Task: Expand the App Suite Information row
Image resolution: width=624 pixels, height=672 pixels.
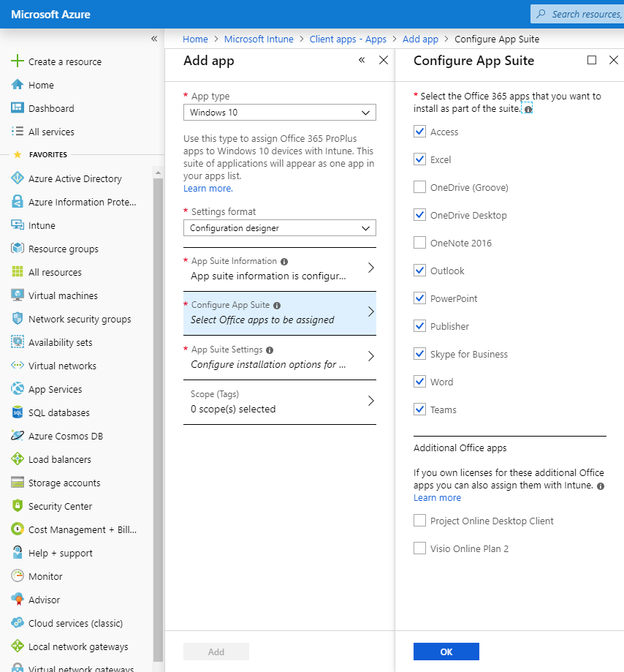Action: tap(280, 269)
